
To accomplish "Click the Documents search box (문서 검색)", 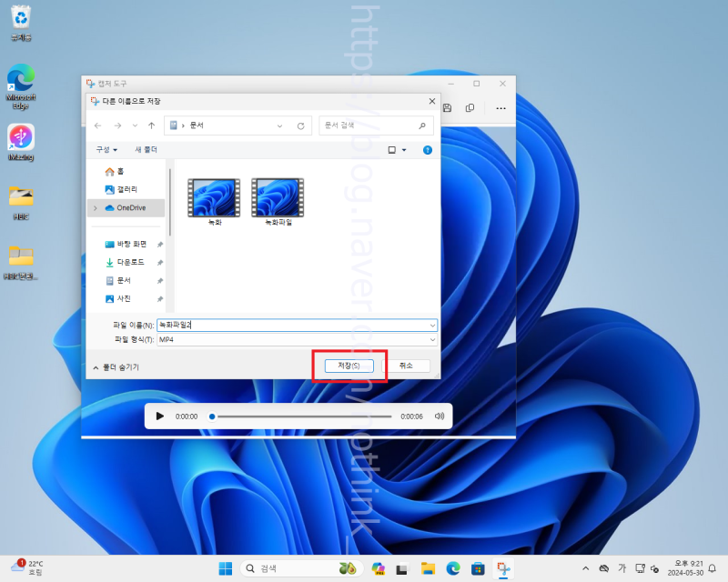I will (376, 125).
